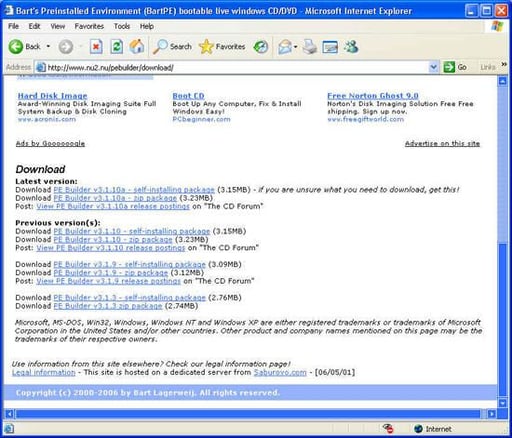Open the Favorites menu

(89, 26)
